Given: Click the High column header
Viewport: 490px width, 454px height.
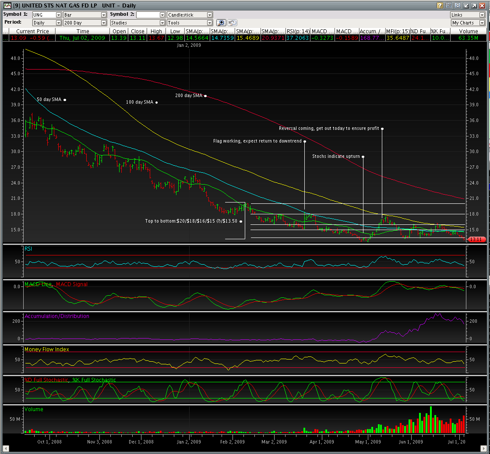Looking at the screenshot, I should click(156, 31).
